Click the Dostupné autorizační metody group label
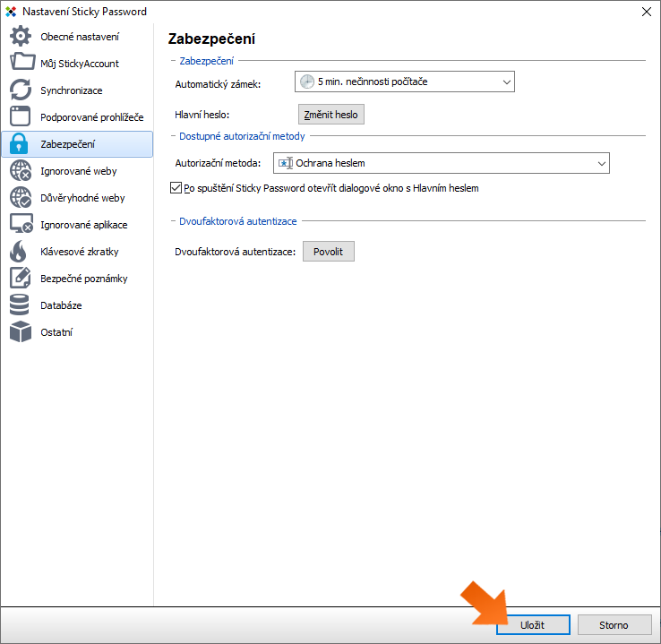 242,136
